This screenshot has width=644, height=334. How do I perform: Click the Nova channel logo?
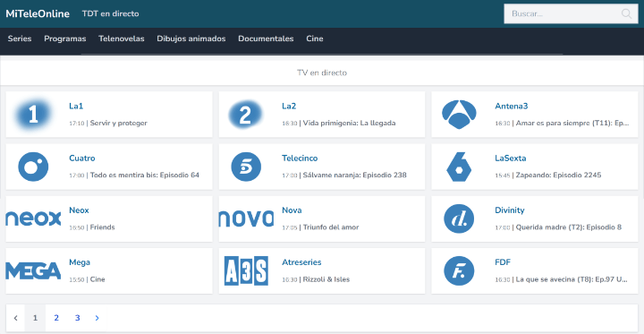(246, 218)
